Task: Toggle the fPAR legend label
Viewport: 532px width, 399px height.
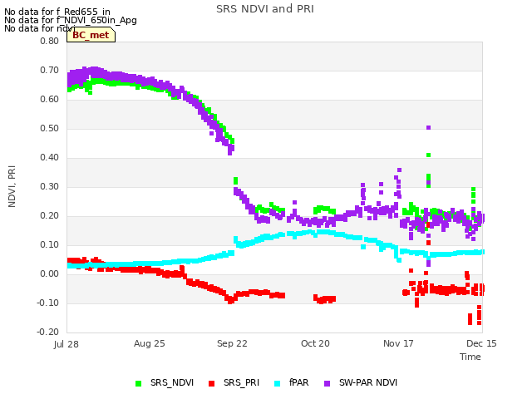Action: tap(299, 382)
